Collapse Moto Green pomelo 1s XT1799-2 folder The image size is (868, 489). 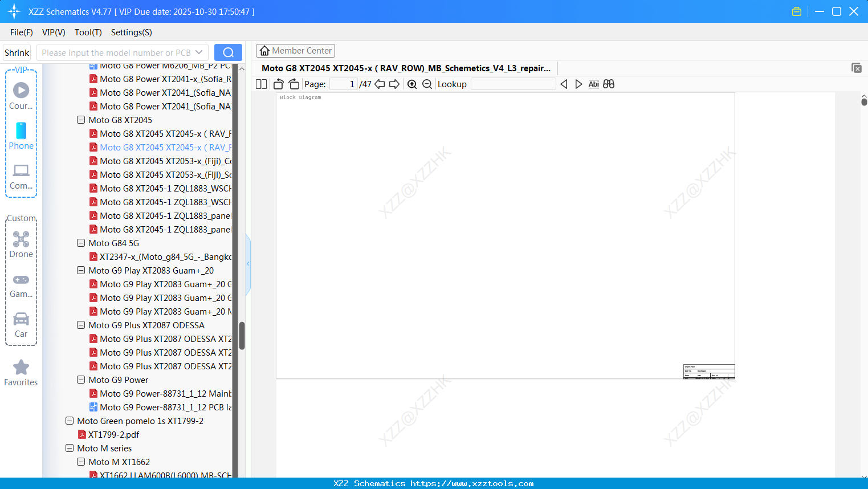coord(70,421)
